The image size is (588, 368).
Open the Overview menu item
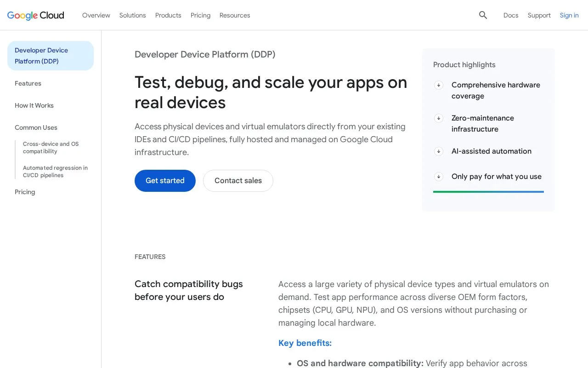(x=96, y=15)
